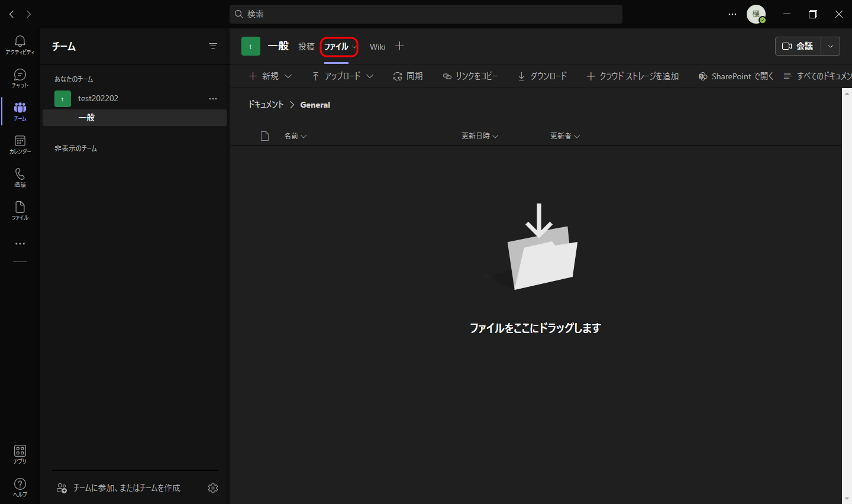Open more options for test202202 team

[x=213, y=99]
